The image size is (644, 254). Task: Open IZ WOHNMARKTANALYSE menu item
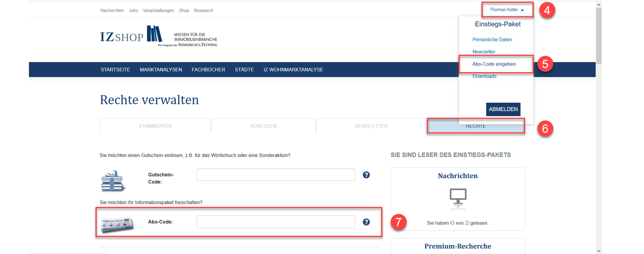(x=293, y=70)
